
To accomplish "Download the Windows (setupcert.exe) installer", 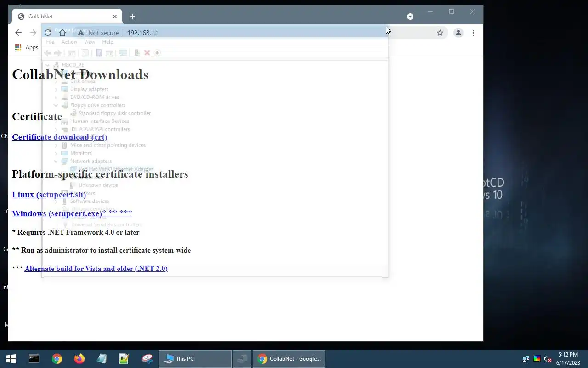I will pyautogui.click(x=72, y=213).
